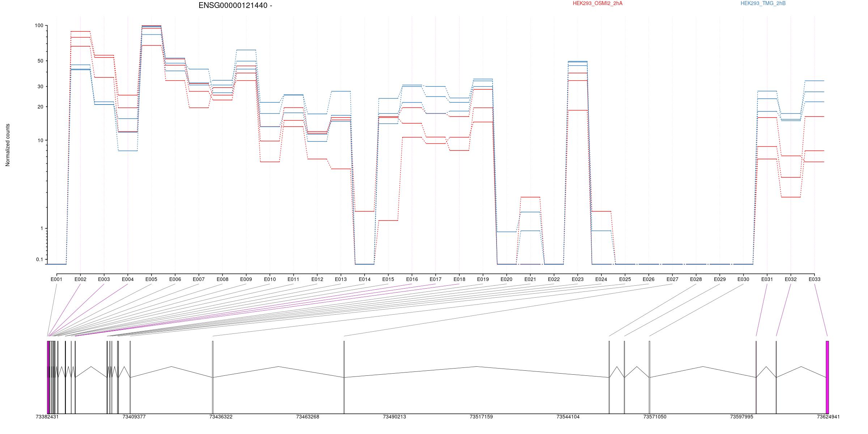The width and height of the screenshot is (868, 434).
Task: Click exon label E014
Action: coord(365,279)
